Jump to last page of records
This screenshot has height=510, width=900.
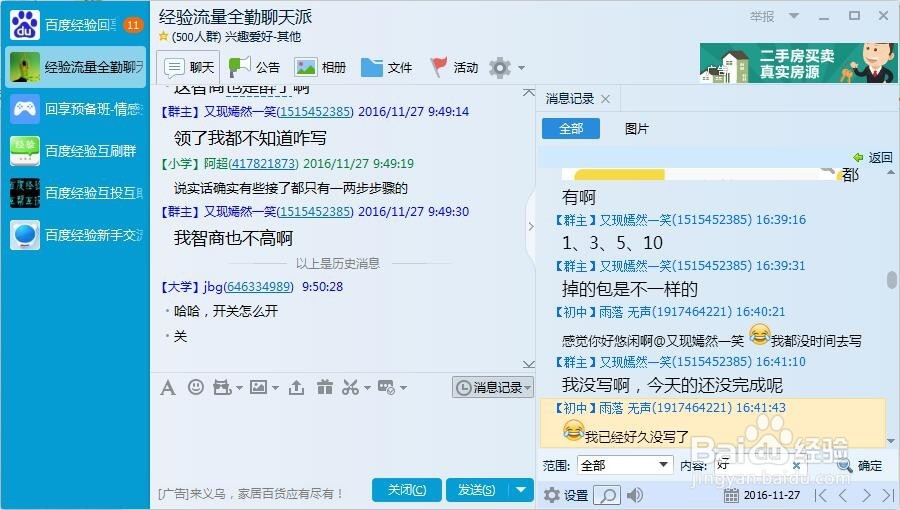click(889, 495)
